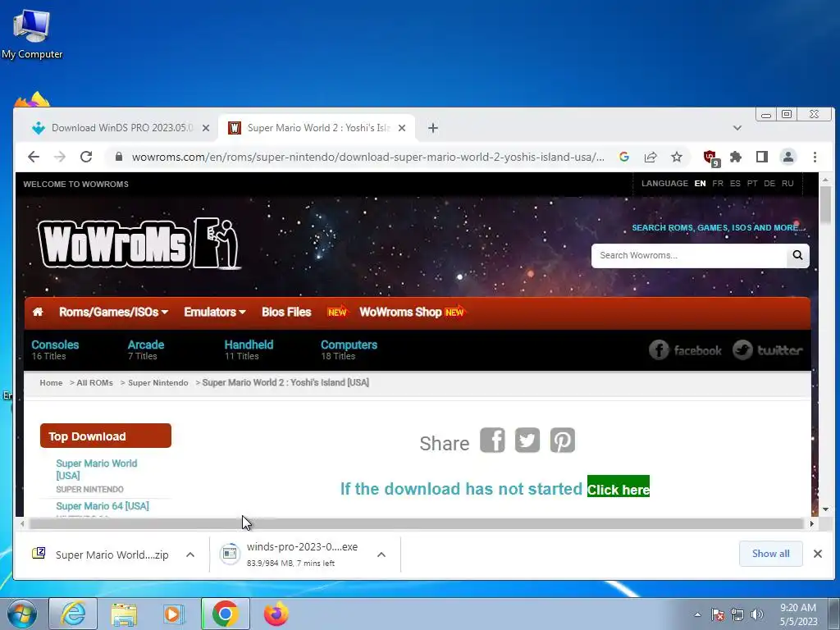Expand the Roms/Games/ISOs dropdown menu

coord(113,312)
